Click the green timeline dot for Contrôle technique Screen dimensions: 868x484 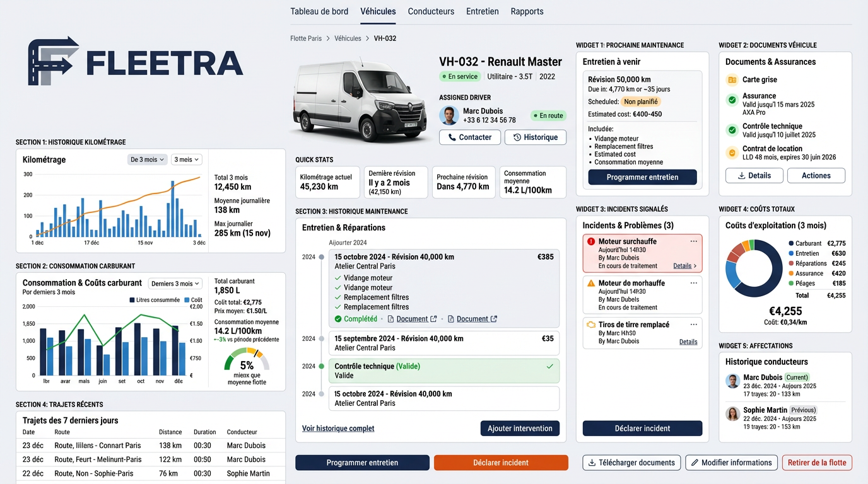322,366
